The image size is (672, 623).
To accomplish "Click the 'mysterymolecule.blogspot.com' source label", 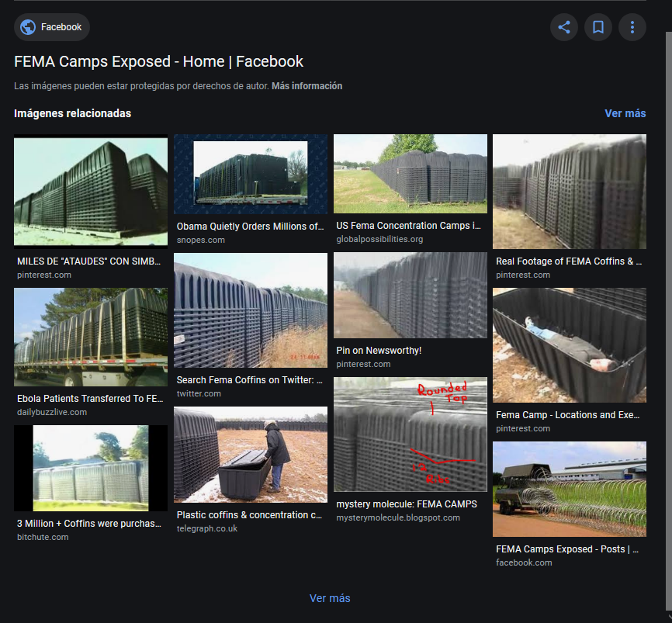I will [x=398, y=517].
